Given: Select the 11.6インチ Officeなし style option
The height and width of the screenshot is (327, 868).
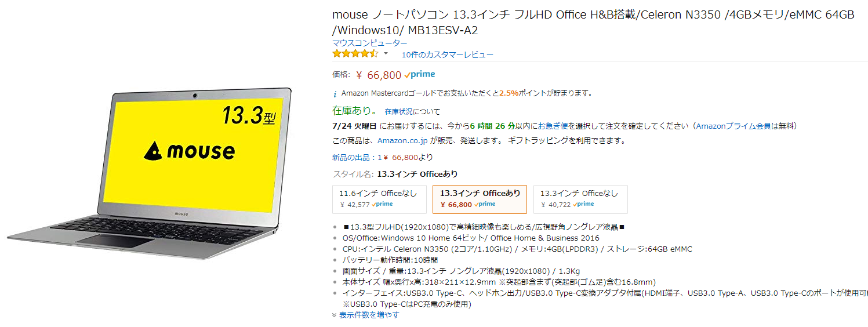Looking at the screenshot, I should tap(379, 199).
